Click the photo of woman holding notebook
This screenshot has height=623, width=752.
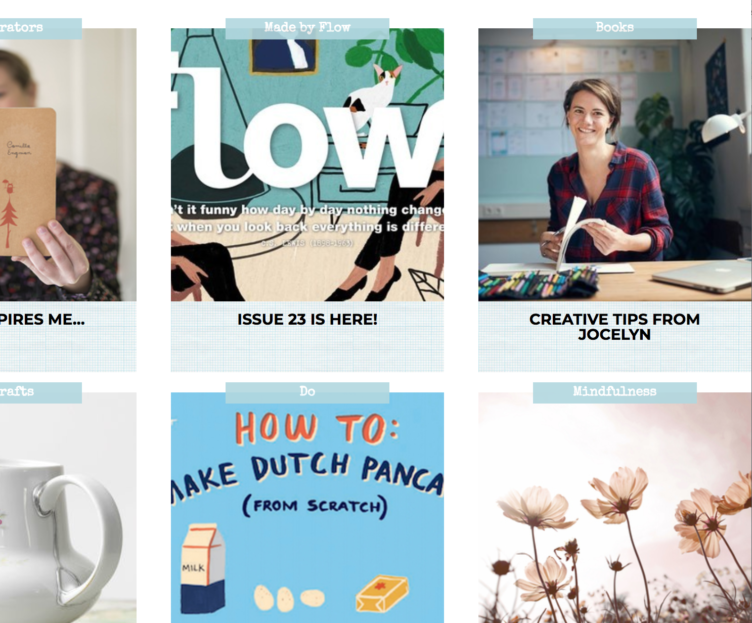click(68, 165)
